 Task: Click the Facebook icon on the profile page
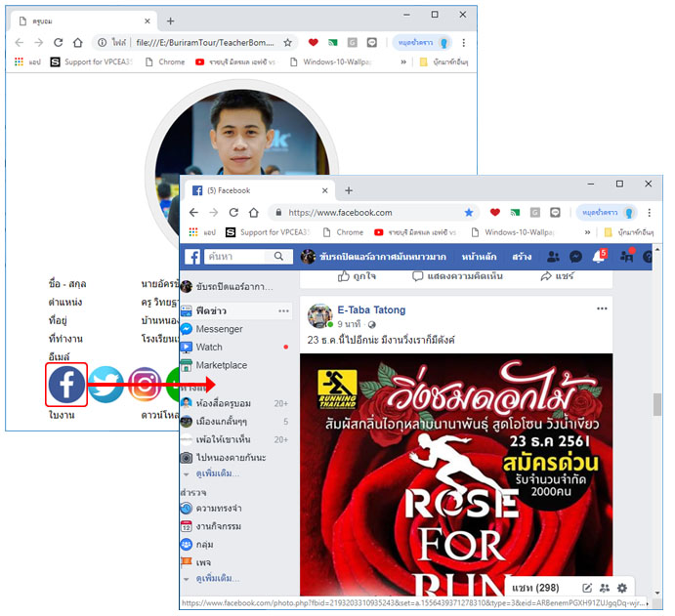66,385
